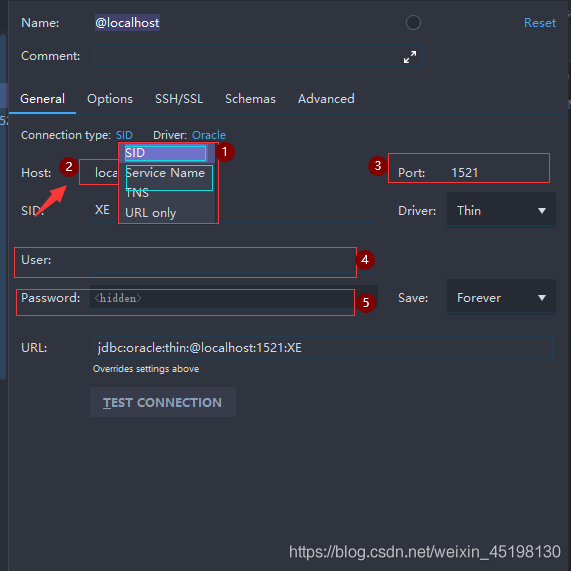
Task: Select the General tab
Action: click(43, 99)
